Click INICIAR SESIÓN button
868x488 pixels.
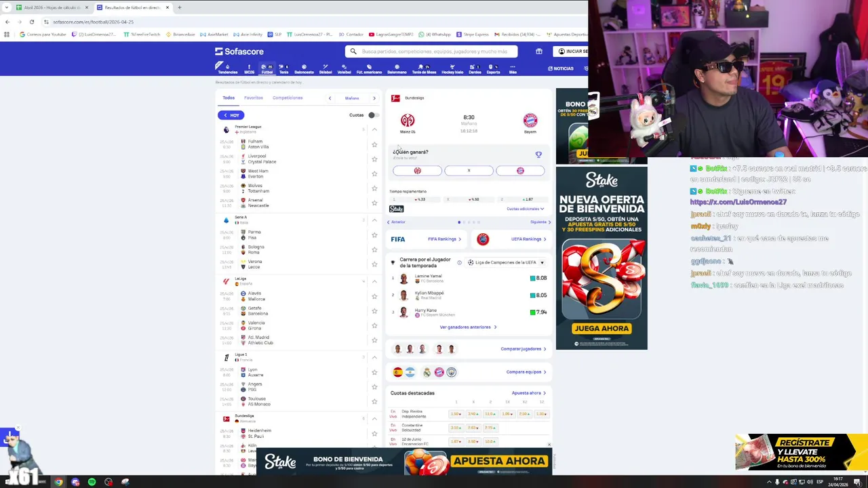click(572, 52)
